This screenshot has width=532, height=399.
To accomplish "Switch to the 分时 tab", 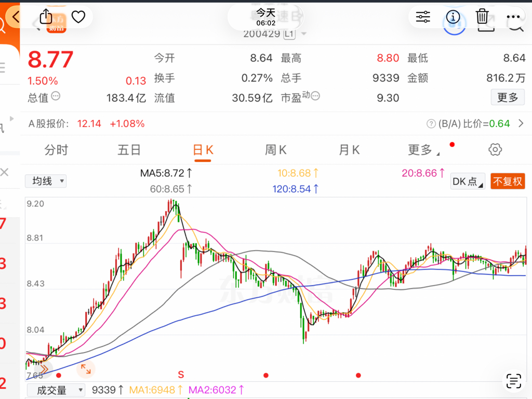I will coord(56,150).
